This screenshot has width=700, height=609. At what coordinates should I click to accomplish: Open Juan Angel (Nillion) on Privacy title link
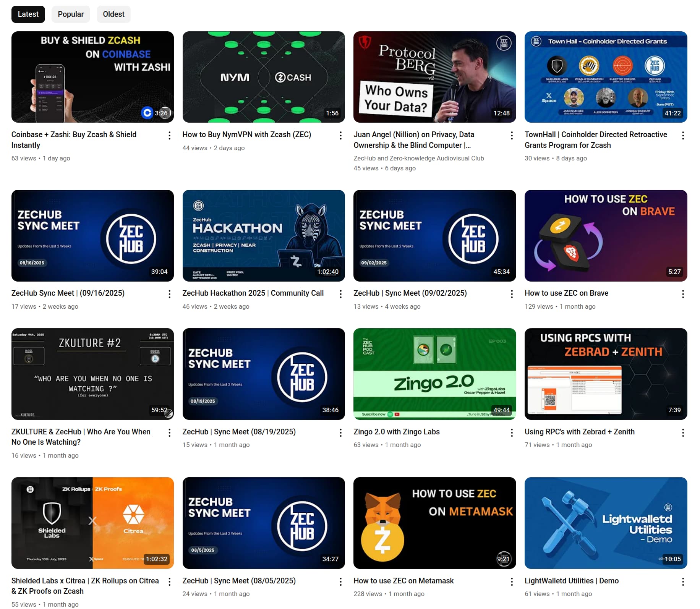414,140
